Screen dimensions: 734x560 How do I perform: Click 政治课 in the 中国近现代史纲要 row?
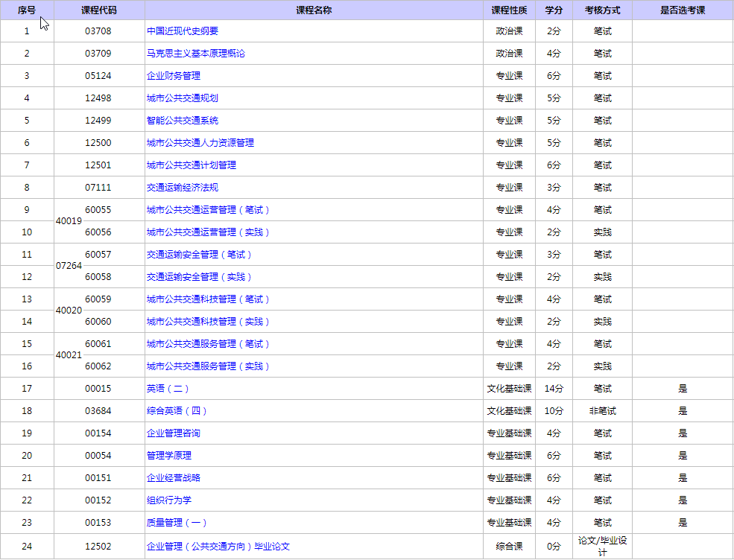[x=509, y=31]
